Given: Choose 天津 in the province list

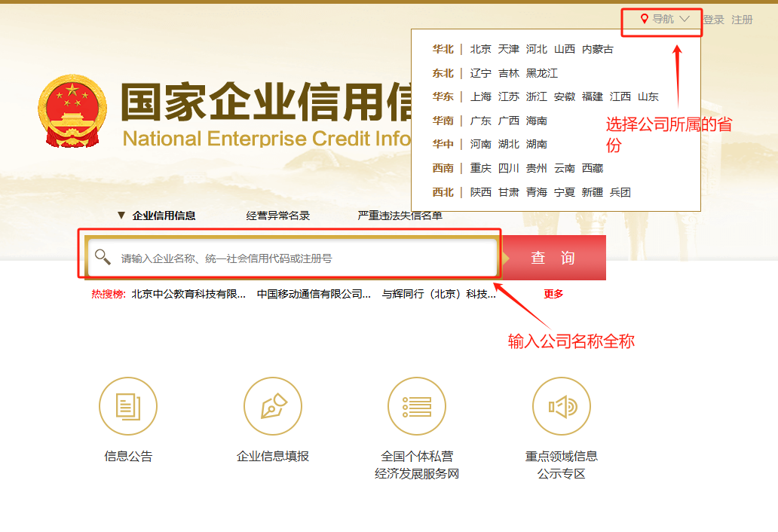Looking at the screenshot, I should 509,49.
